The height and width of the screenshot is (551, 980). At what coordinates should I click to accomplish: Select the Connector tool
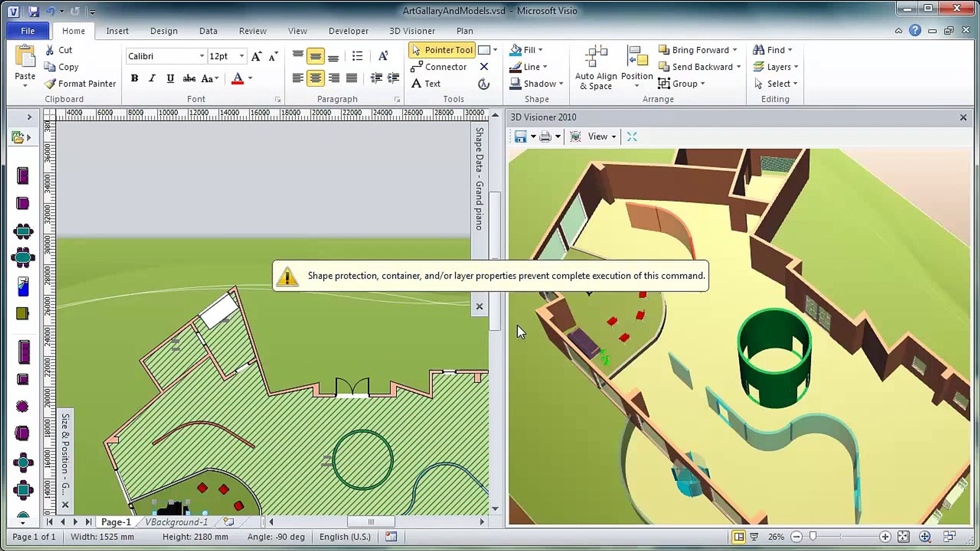click(x=439, y=67)
